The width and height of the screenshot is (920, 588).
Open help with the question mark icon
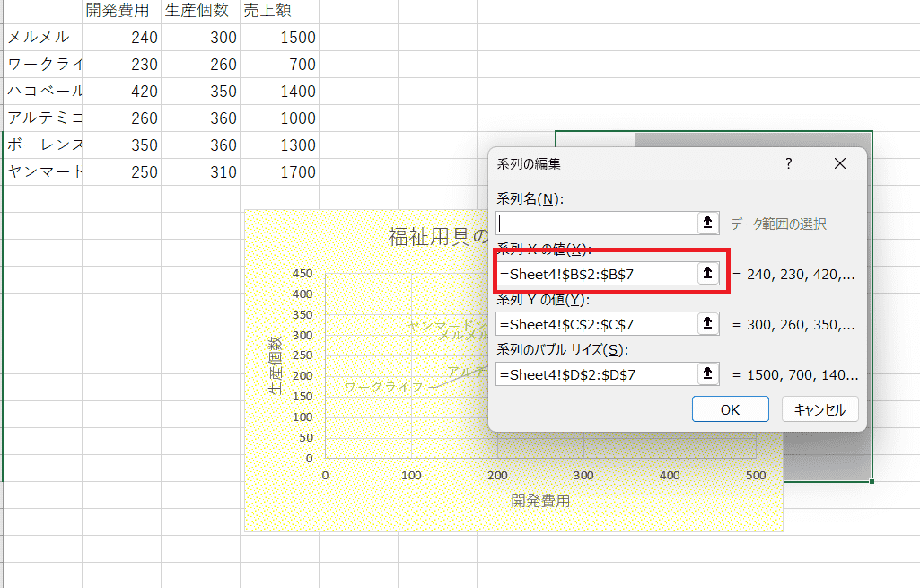[789, 163]
